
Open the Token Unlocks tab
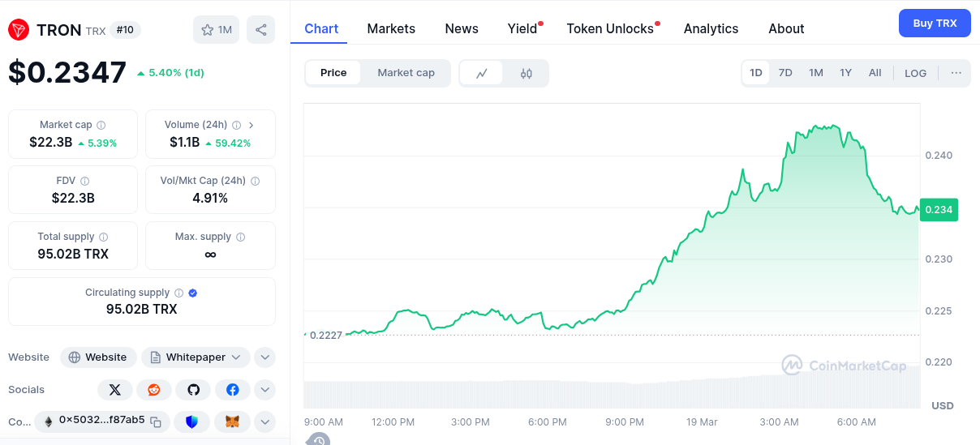(x=610, y=28)
